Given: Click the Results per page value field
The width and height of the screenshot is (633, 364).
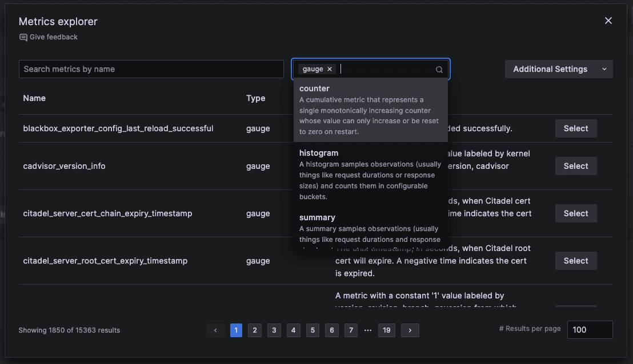Looking at the screenshot, I should coord(590,329).
